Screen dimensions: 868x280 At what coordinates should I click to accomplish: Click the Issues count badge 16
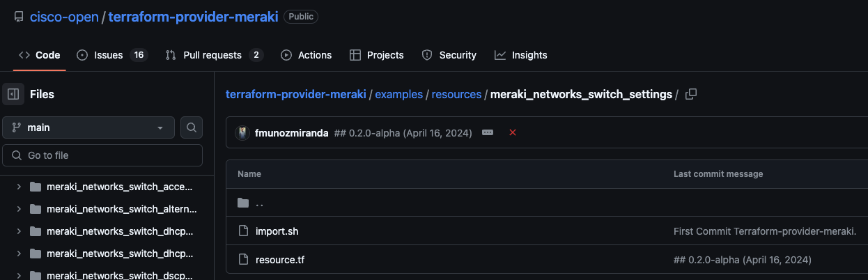tap(139, 55)
